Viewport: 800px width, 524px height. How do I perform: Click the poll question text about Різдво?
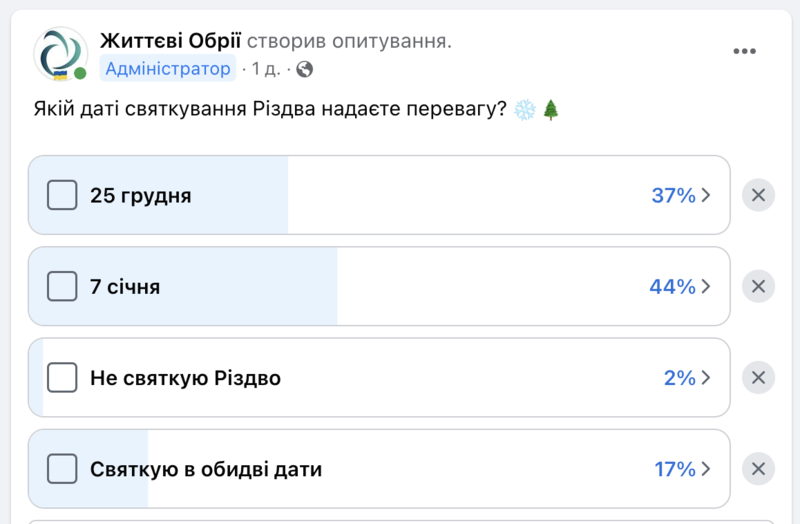(270, 111)
